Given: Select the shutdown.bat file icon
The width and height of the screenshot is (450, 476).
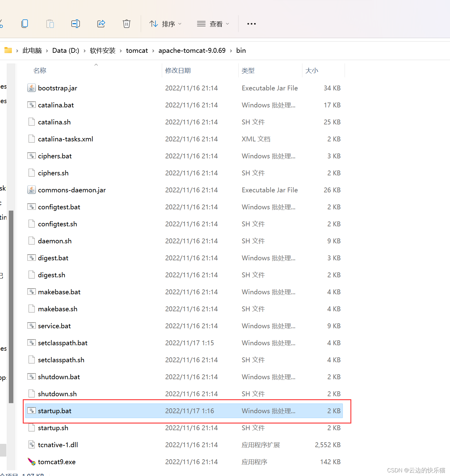Looking at the screenshot, I should click(x=32, y=377).
